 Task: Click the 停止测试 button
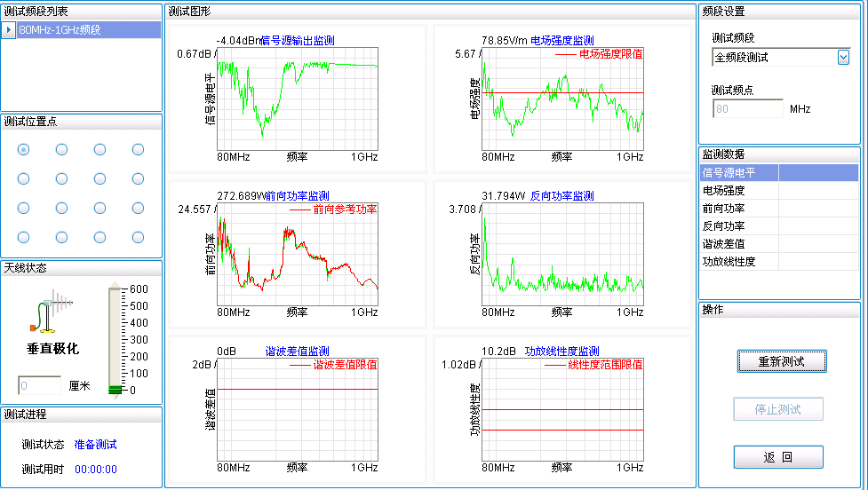pos(778,409)
